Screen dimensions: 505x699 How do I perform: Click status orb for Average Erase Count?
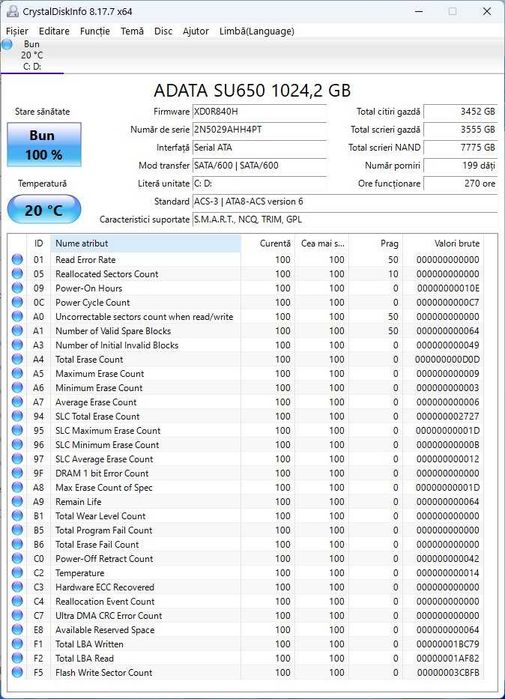click(x=17, y=402)
